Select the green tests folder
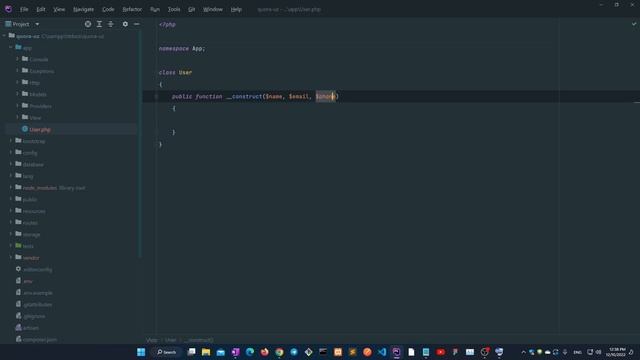This screenshot has width=640, height=360. point(28,246)
